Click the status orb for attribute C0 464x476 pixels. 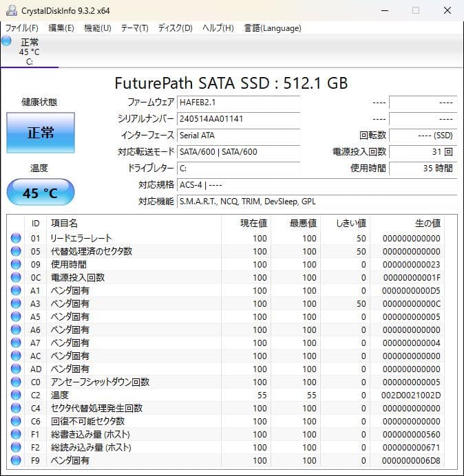click(16, 382)
